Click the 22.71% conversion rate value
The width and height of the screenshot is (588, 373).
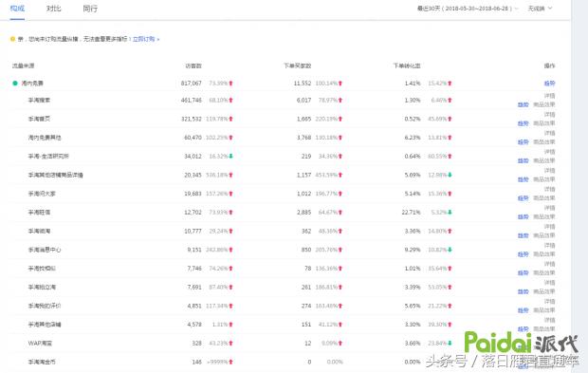pyautogui.click(x=411, y=213)
